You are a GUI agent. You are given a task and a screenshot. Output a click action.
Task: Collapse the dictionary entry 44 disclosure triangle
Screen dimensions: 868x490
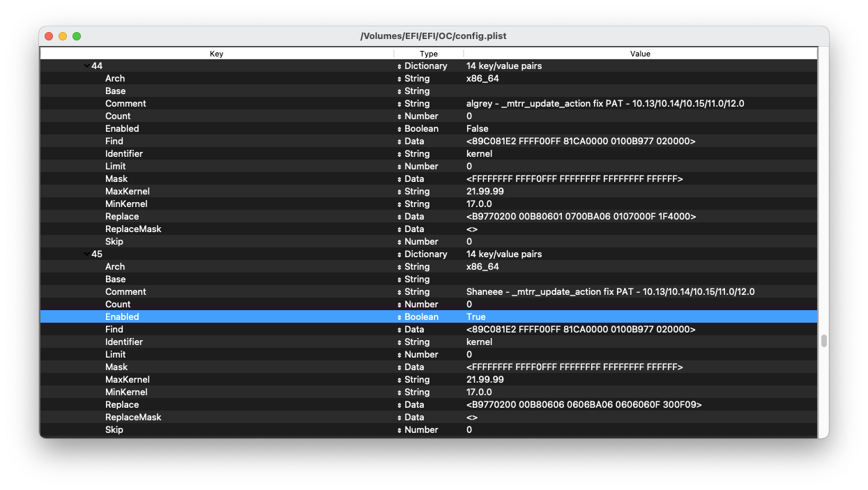click(86, 66)
